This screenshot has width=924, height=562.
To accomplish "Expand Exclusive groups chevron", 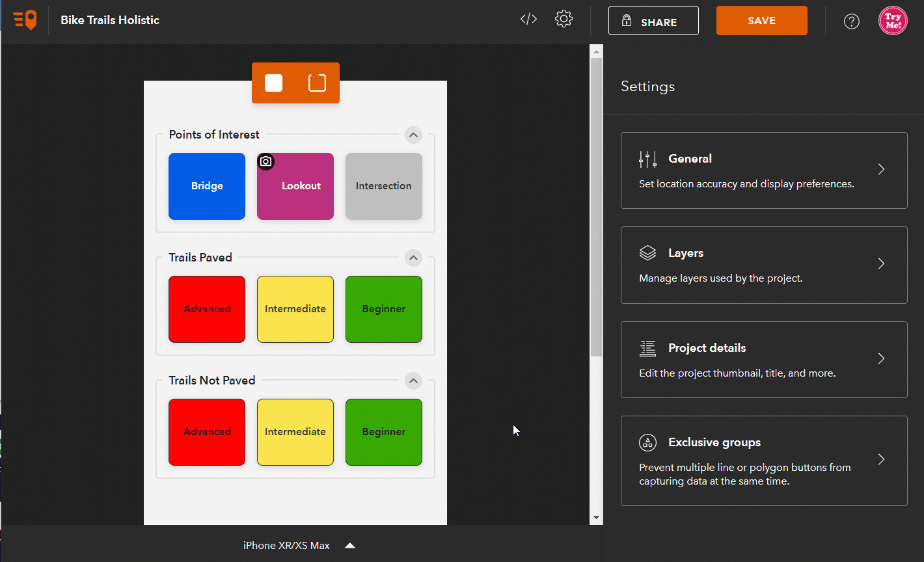I will pyautogui.click(x=881, y=459).
